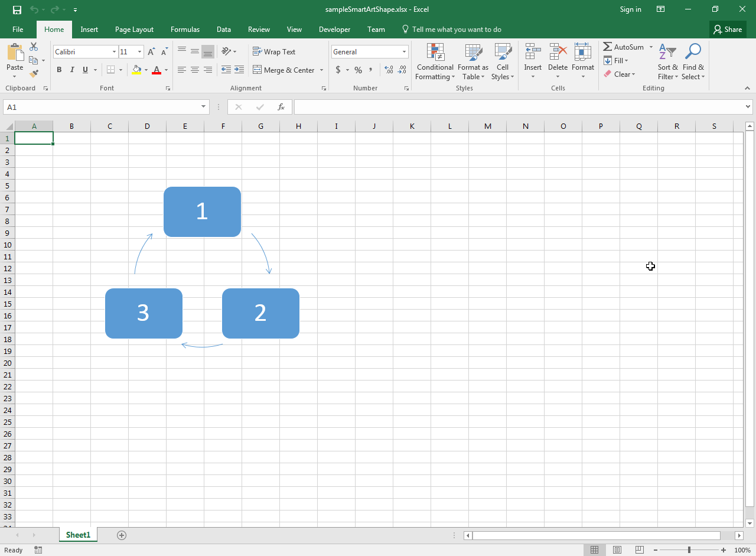Switch to the Page Layout tab
The height and width of the screenshot is (556, 756).
(x=134, y=30)
